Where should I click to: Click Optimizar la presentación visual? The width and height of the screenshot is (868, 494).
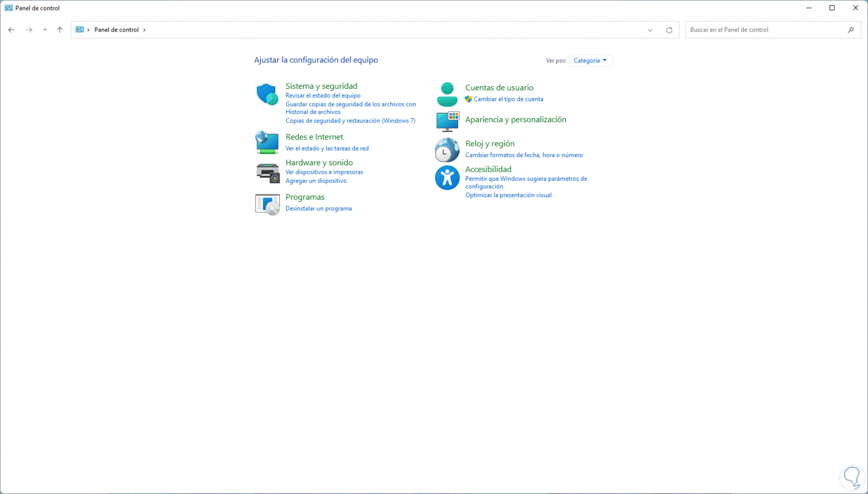[x=508, y=195]
